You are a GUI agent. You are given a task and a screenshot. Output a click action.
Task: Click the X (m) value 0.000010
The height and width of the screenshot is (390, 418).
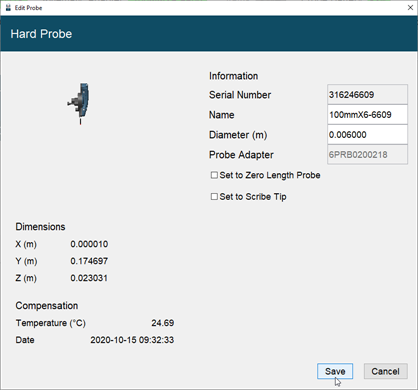point(89,244)
